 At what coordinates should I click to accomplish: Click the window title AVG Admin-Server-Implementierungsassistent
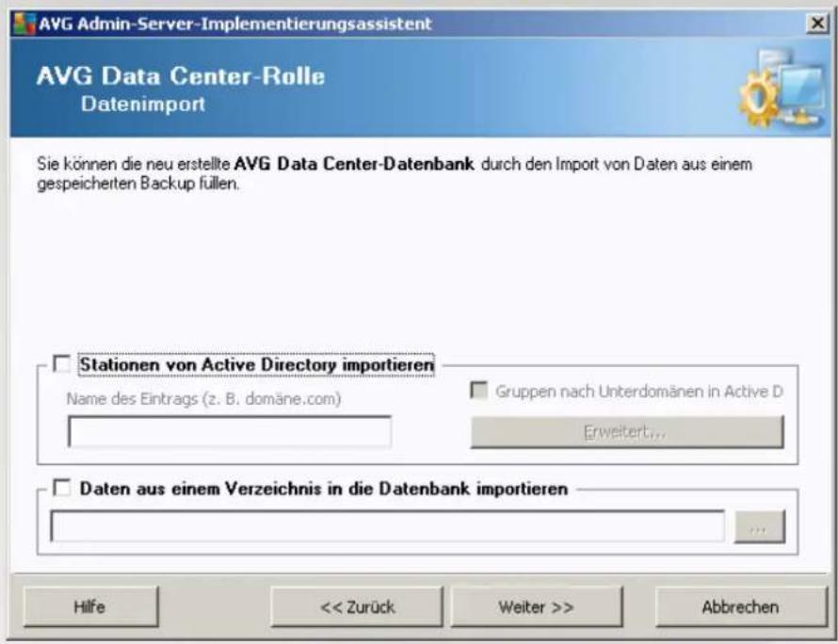235,24
